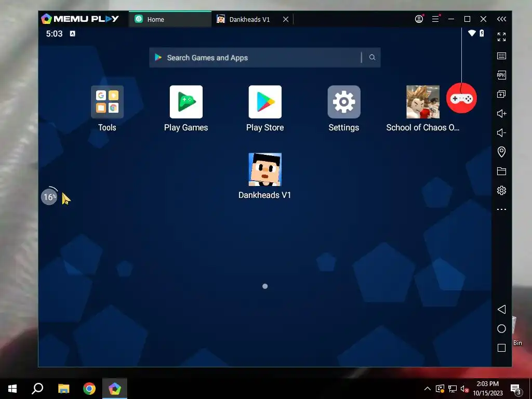Click the magnifier search button
The height and width of the screenshot is (399, 532).
[x=372, y=57]
